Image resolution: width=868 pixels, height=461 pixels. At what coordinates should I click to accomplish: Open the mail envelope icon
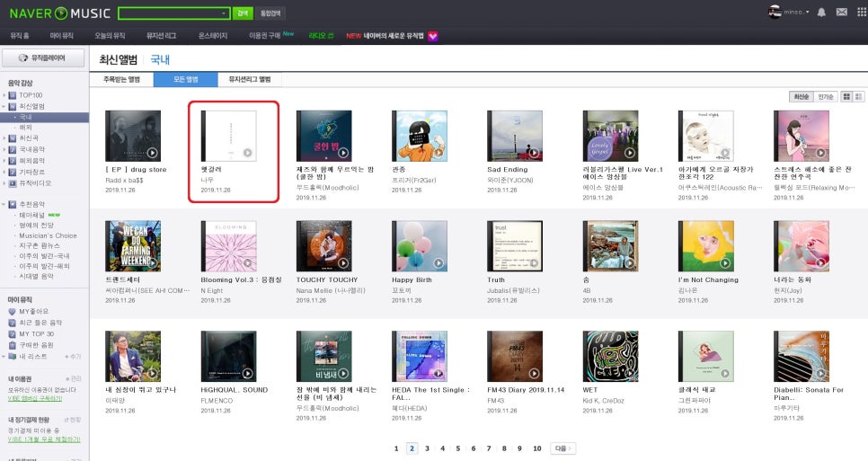click(841, 13)
